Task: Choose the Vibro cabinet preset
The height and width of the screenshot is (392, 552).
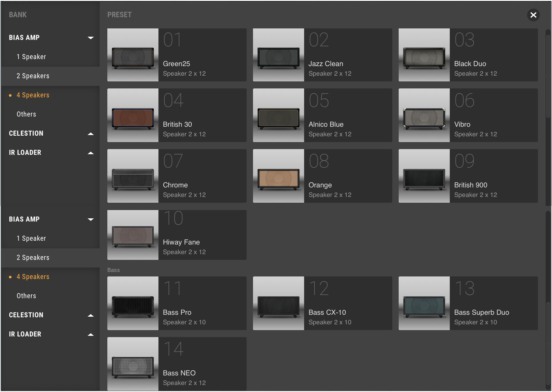Action: tap(468, 115)
